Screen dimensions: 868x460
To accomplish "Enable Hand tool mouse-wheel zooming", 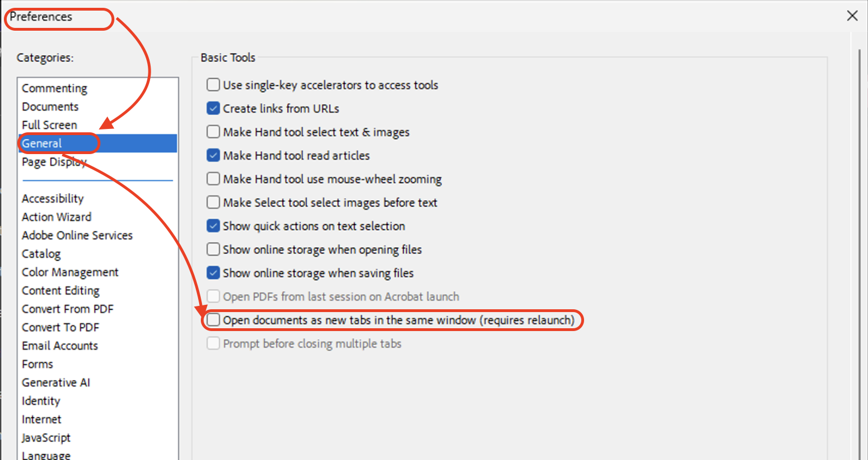I will [213, 179].
